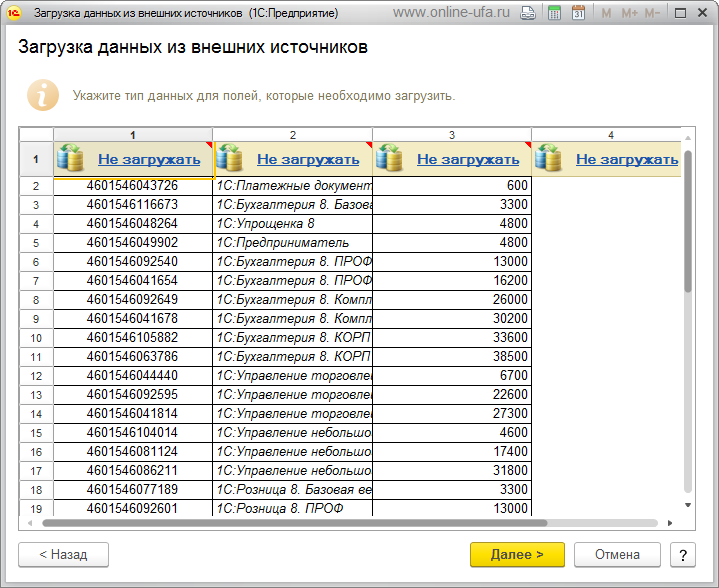Open the calculator icon in title bar
Screen dimensions: 719x588
554,13
